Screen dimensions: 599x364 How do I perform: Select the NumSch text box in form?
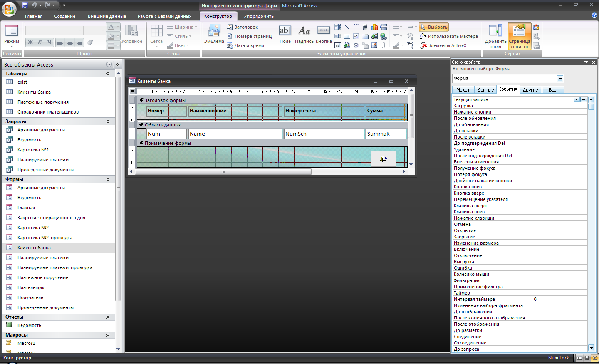pos(324,134)
